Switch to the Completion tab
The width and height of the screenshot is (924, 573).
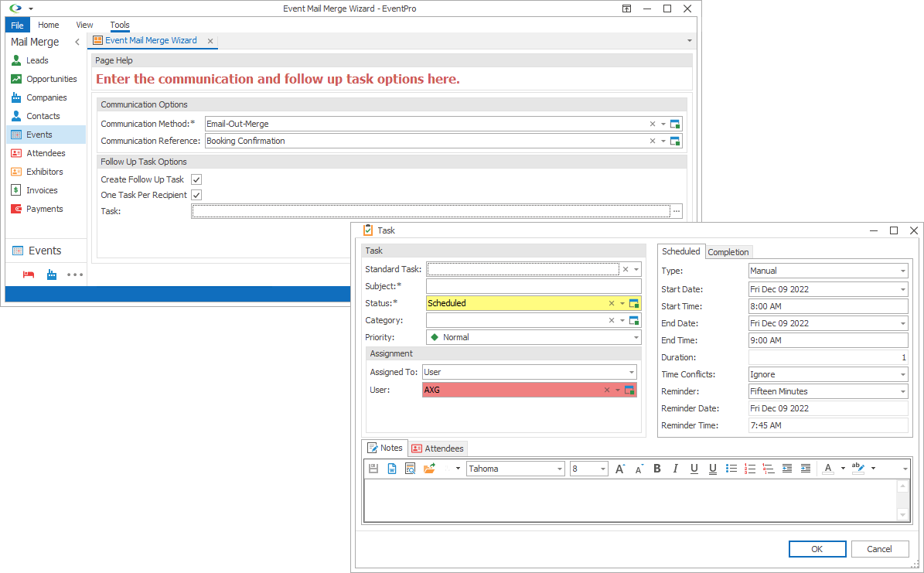pyautogui.click(x=728, y=252)
